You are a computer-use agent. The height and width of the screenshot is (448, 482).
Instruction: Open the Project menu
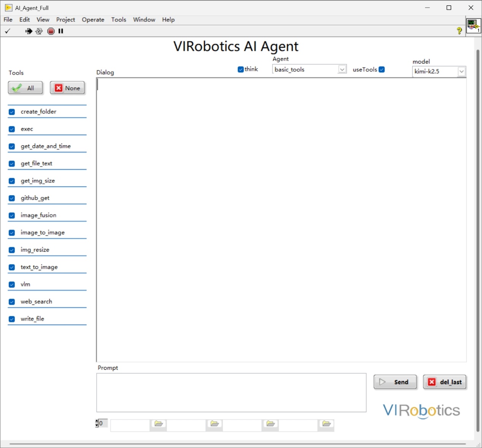[65, 20]
